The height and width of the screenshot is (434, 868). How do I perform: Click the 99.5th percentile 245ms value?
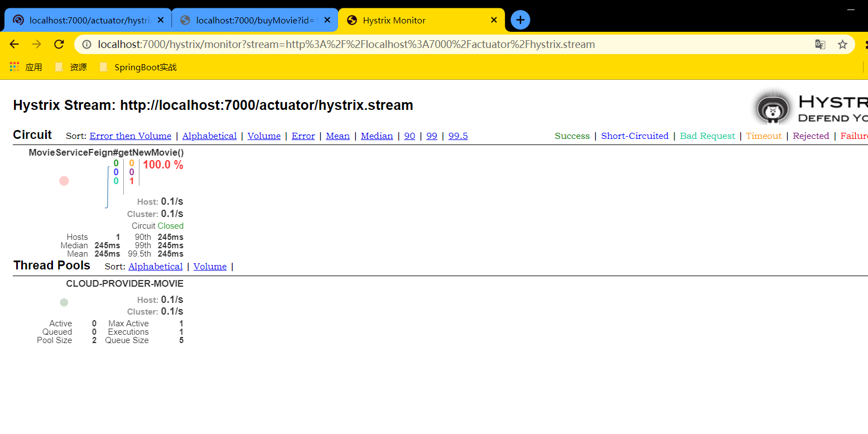171,254
